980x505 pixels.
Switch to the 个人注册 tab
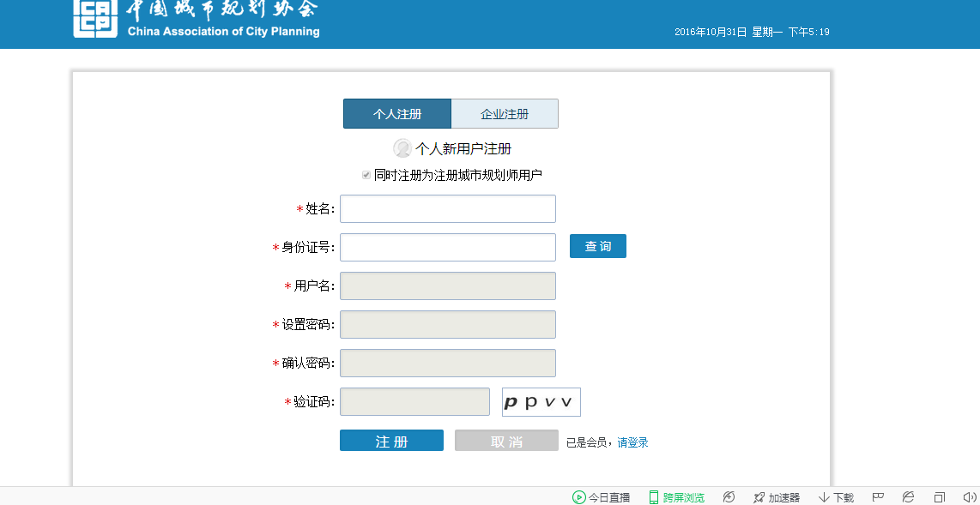coord(397,114)
